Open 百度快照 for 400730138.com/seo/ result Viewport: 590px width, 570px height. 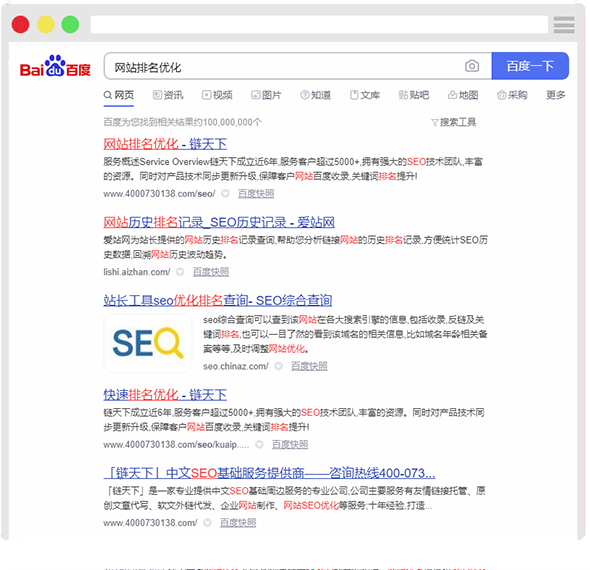tap(256, 194)
